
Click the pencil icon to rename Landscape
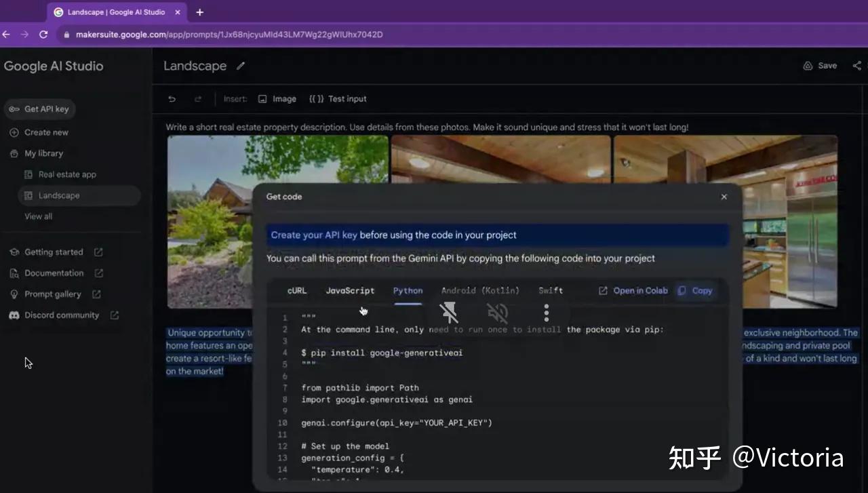(x=240, y=66)
